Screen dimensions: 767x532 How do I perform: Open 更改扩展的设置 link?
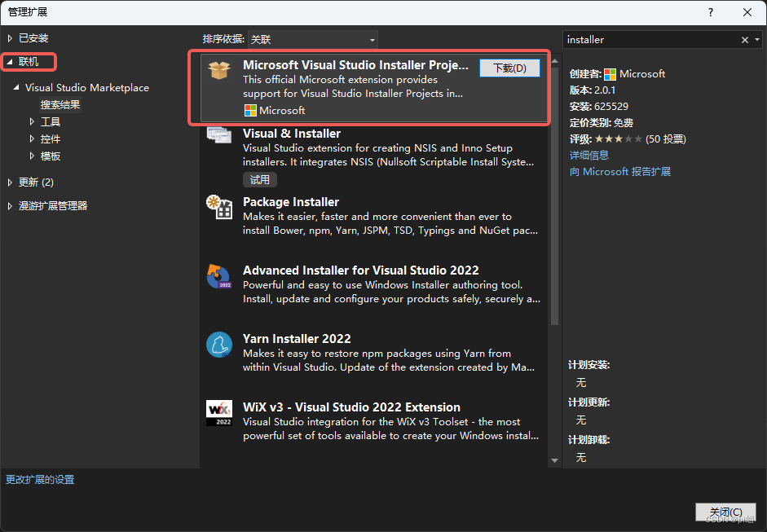pyautogui.click(x=40, y=480)
